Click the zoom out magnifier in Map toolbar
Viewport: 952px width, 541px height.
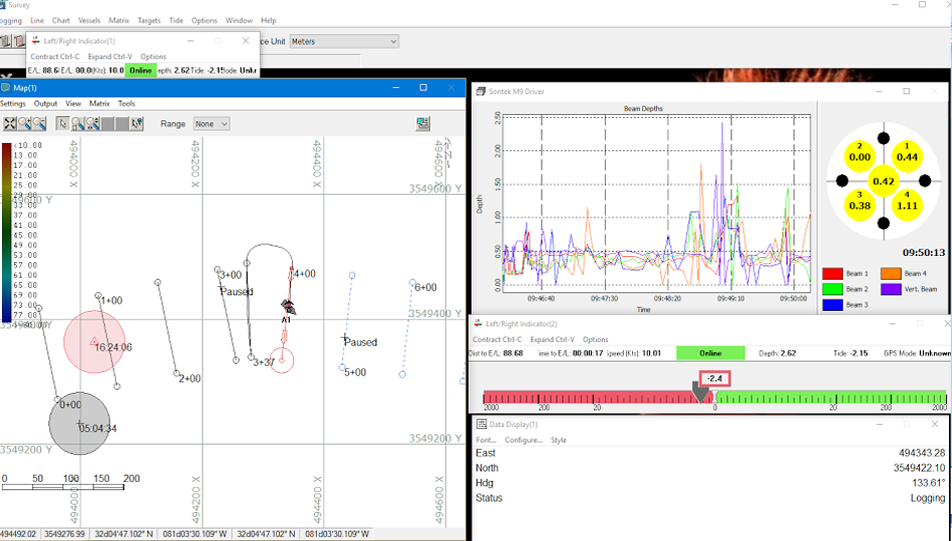click(39, 124)
